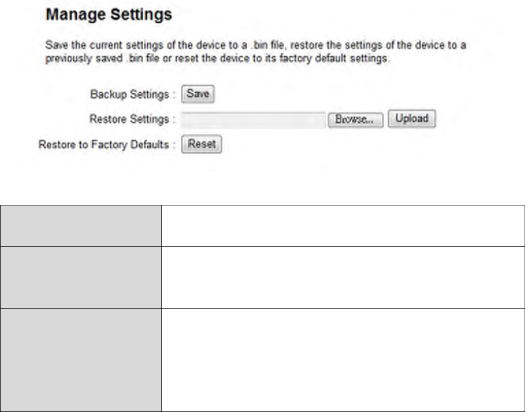Screen dimensions: 532x412
Task: Select the white cell in the first table row
Action: click(343, 226)
